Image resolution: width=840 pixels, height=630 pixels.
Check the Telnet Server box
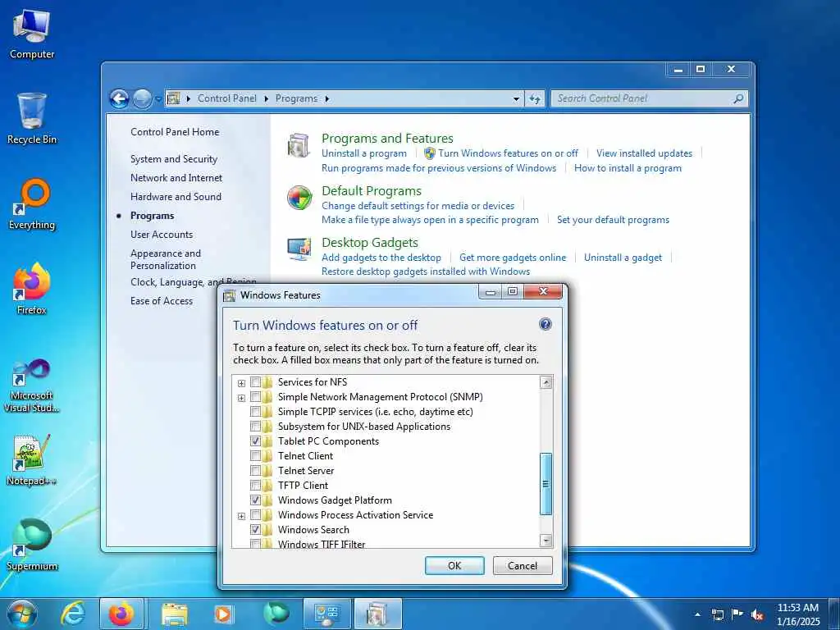coord(256,471)
